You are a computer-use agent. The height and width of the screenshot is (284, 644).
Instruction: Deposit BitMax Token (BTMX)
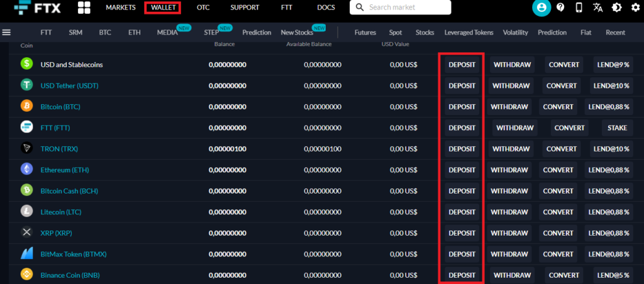click(x=462, y=254)
